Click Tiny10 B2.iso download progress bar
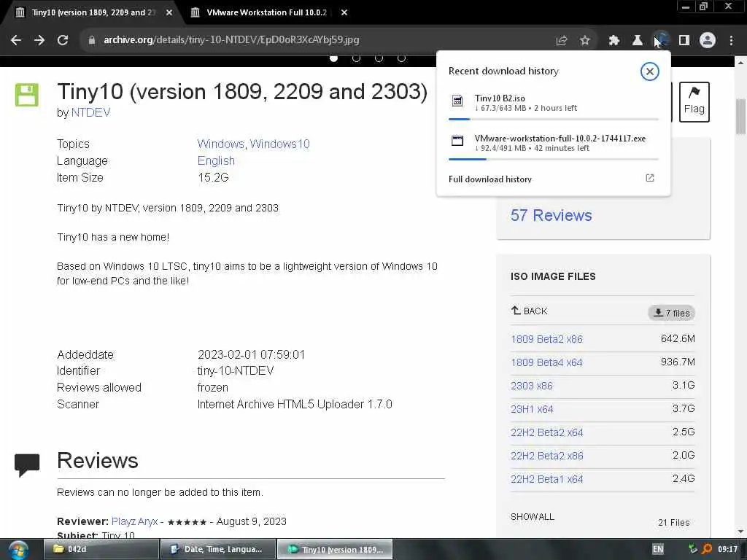Screen dimensions: 747x560 (554, 119)
